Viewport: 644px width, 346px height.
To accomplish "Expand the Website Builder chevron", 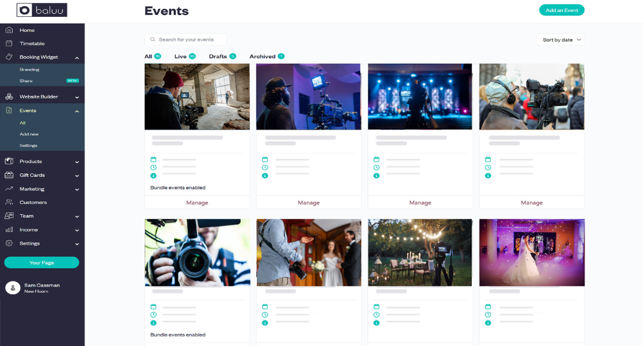I will pos(77,97).
